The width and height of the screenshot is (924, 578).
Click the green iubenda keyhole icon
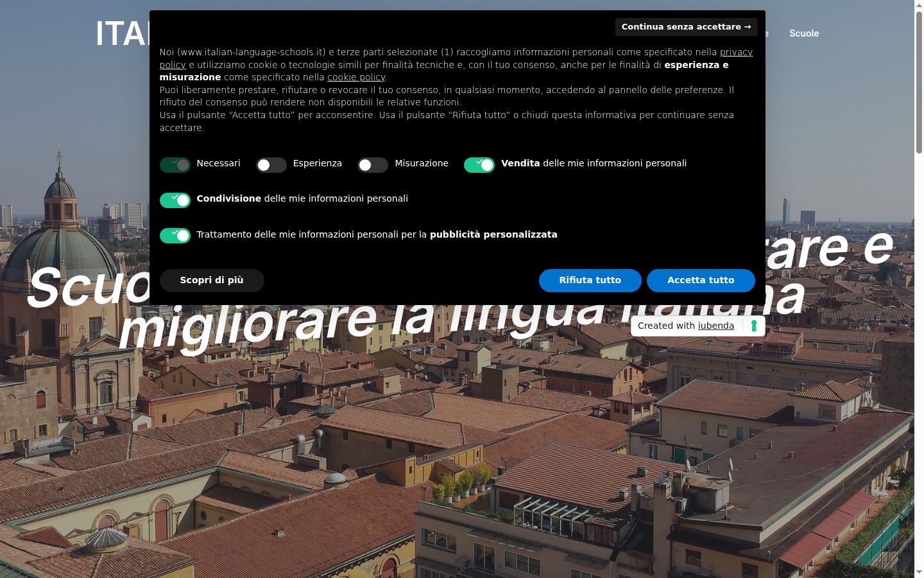coord(754,326)
